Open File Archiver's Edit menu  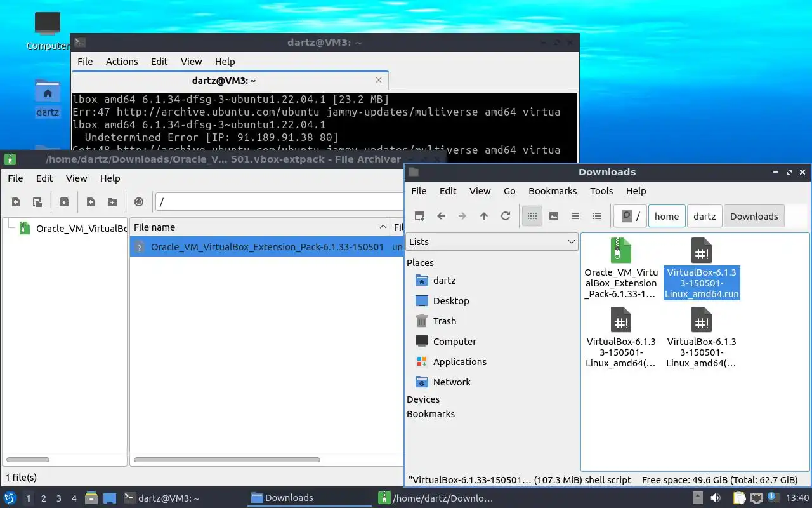(44, 178)
